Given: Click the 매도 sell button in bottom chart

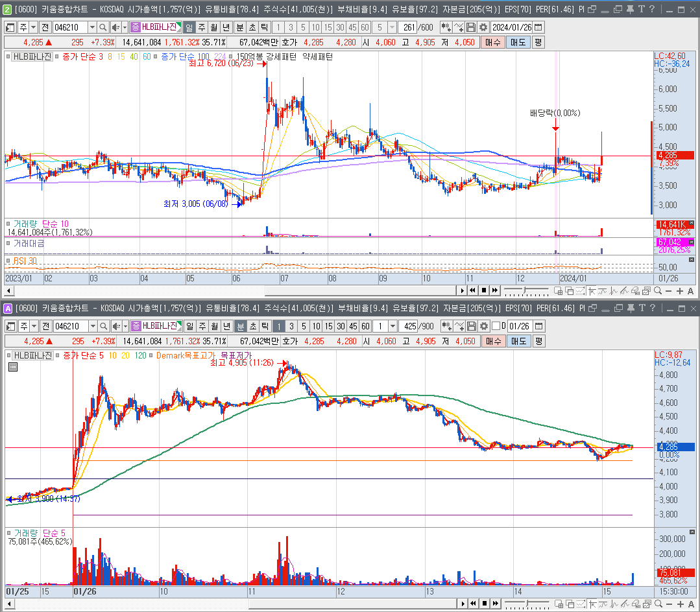Looking at the screenshot, I should click(x=519, y=341).
